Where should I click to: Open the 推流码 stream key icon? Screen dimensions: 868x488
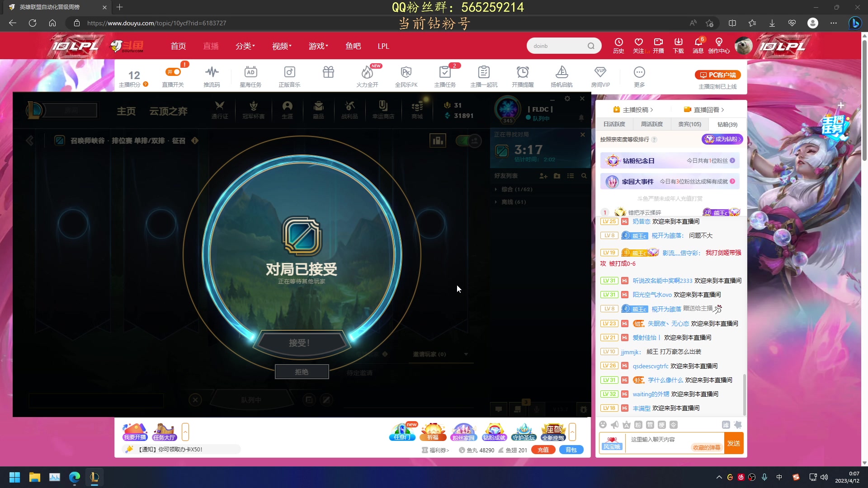point(211,73)
